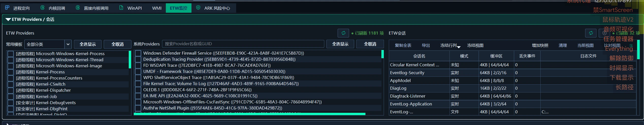Check Microsoft-Windows-Kernel-Image provider
The width and height of the screenshot is (644, 125).
(x=10, y=66)
